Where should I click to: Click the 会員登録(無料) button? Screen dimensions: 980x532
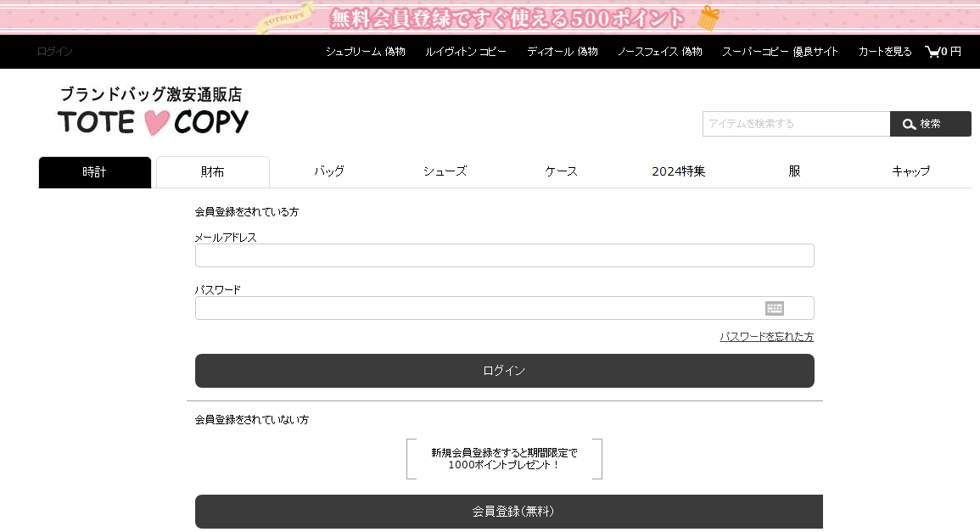[509, 512]
